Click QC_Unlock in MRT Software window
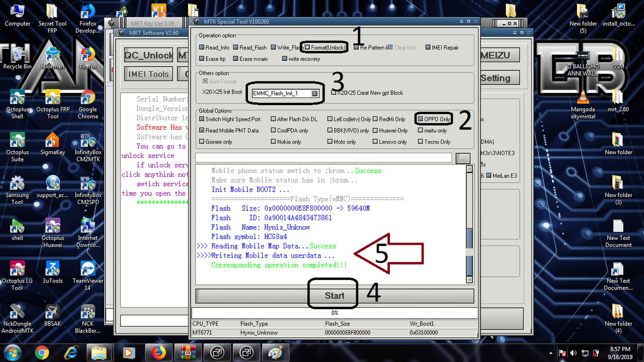The width and height of the screenshot is (644, 362). pos(148,55)
